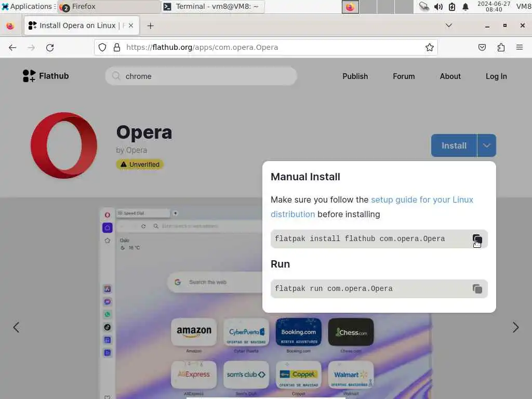Open the Publish page

point(355,76)
